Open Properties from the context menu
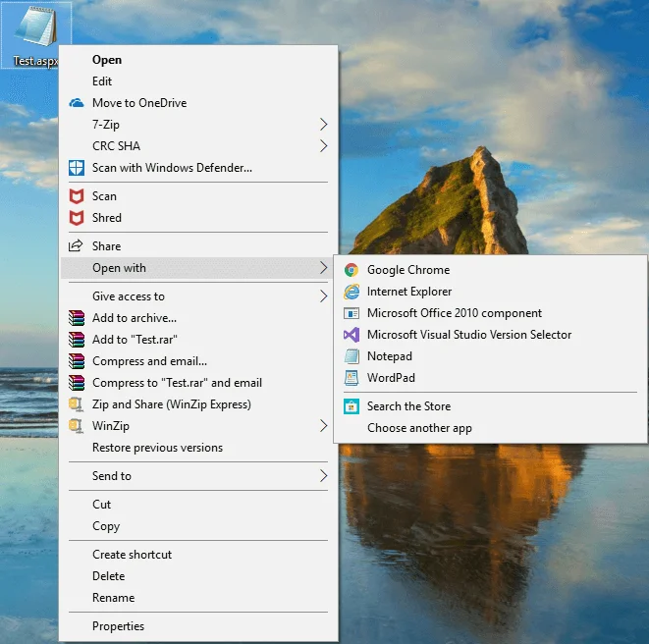Screen dimensions: 649x644 point(198,625)
